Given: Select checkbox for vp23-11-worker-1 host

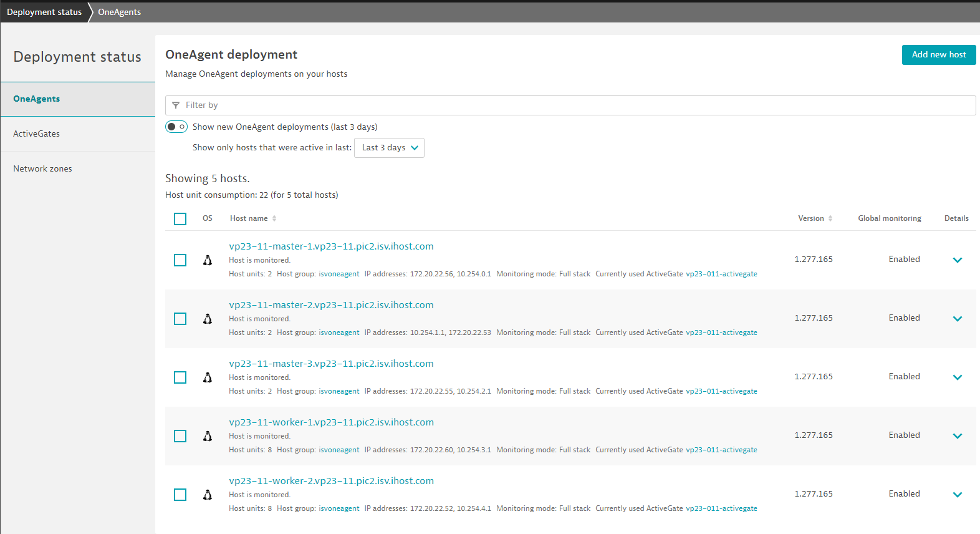Looking at the screenshot, I should click(x=180, y=436).
